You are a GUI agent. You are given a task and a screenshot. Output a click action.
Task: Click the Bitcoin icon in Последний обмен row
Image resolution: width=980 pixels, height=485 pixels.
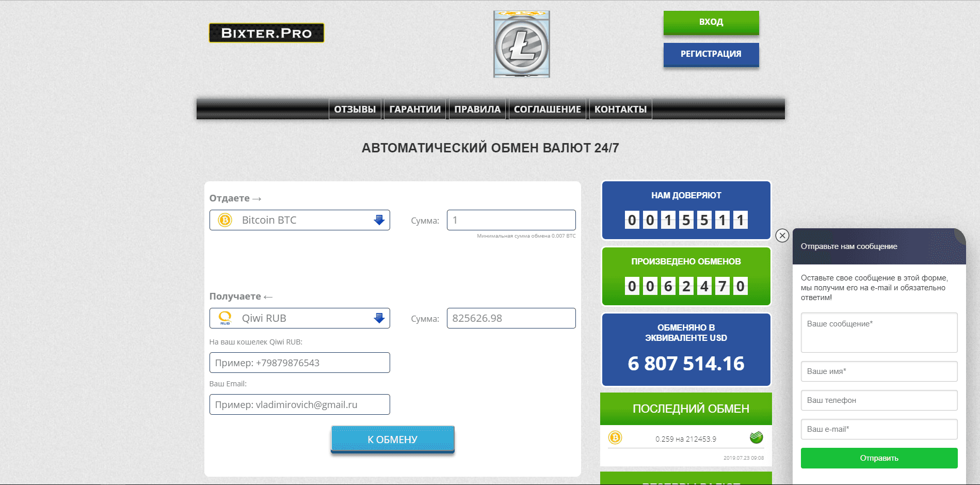click(615, 438)
